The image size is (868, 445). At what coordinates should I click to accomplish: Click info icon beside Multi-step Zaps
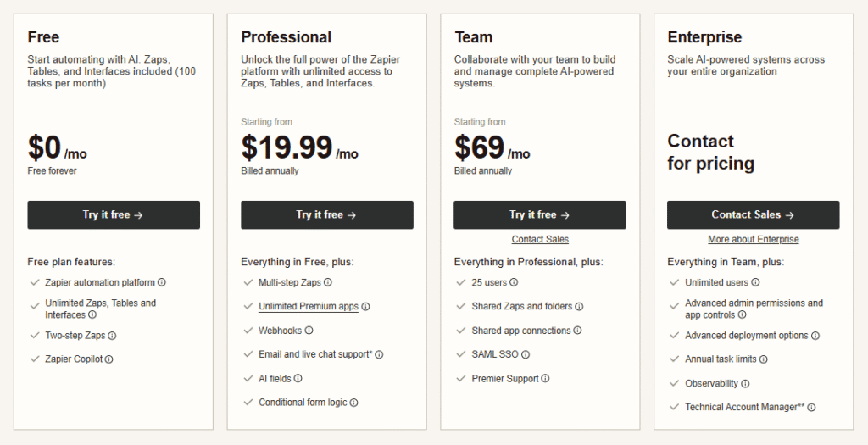click(x=328, y=283)
